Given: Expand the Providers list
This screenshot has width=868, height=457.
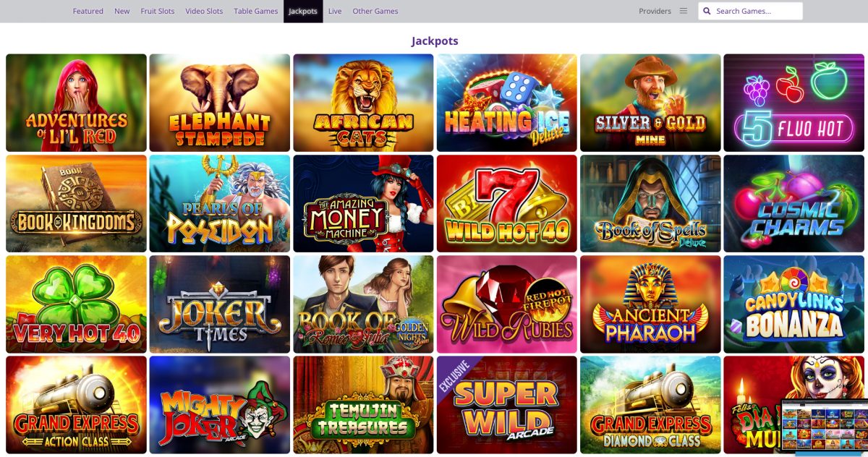Looking at the screenshot, I should click(655, 11).
